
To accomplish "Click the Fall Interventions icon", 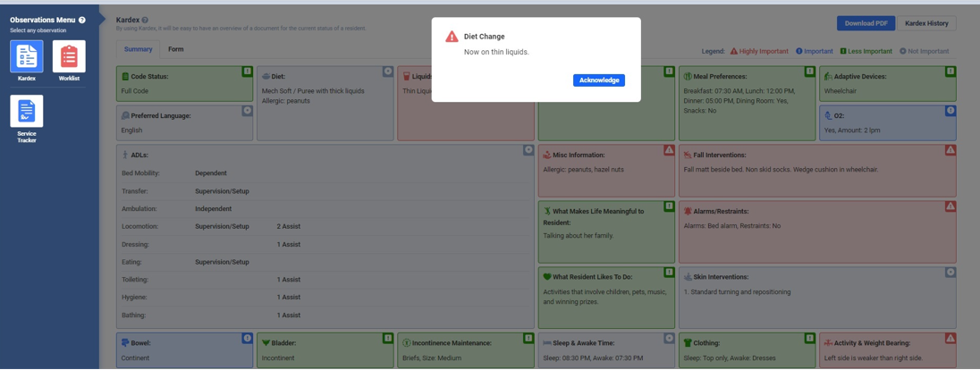I will click(688, 155).
